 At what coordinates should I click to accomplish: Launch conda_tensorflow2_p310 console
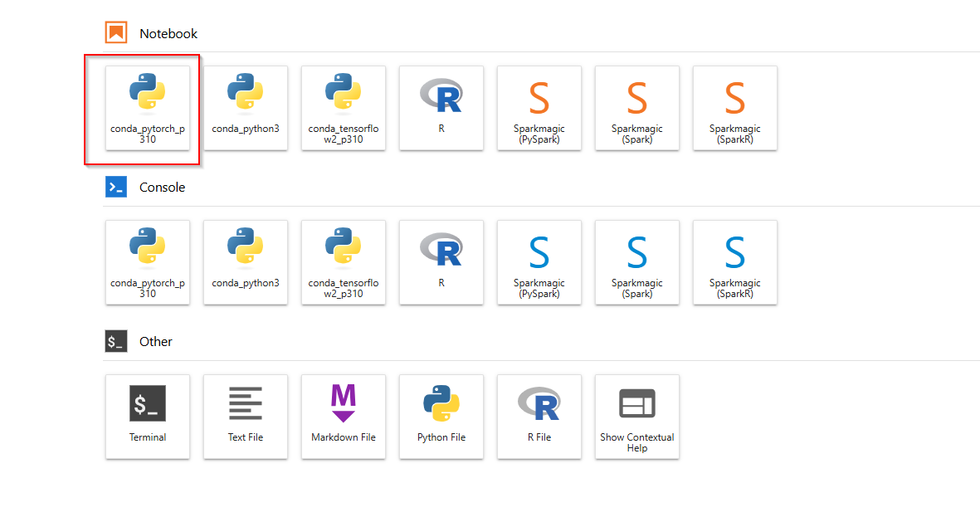[344, 262]
